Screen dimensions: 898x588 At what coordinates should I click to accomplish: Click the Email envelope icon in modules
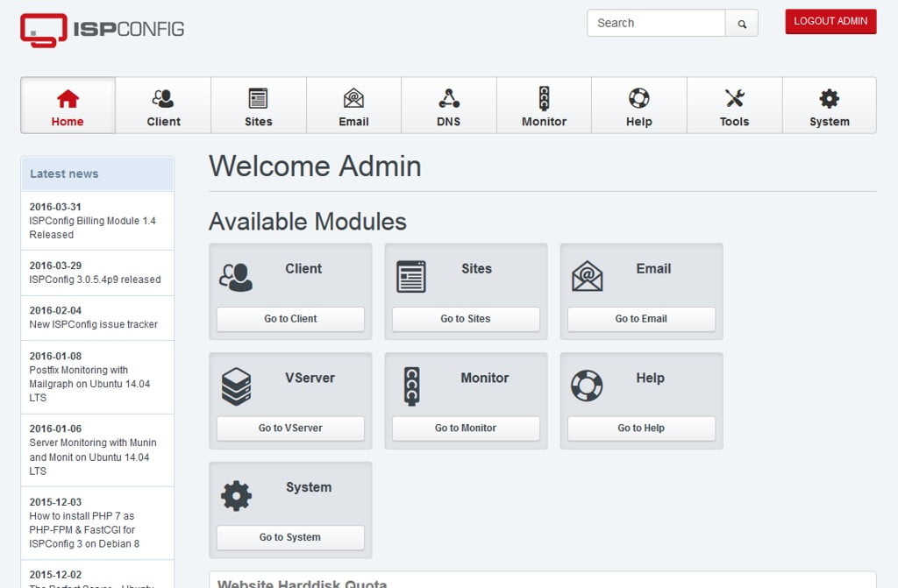pos(587,276)
